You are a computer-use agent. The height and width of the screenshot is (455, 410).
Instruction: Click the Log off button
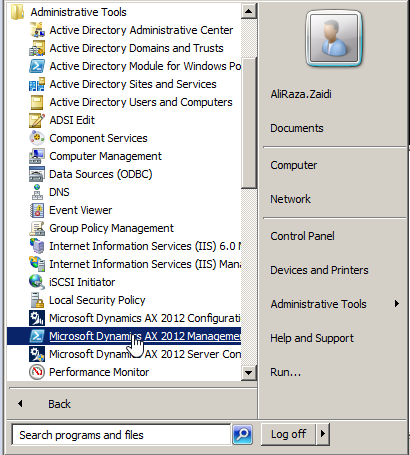288,434
